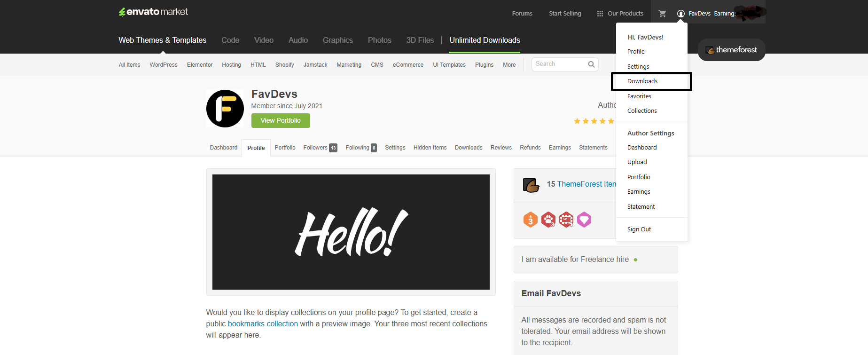
Task: Browse the UI Templates category
Action: pyautogui.click(x=449, y=65)
